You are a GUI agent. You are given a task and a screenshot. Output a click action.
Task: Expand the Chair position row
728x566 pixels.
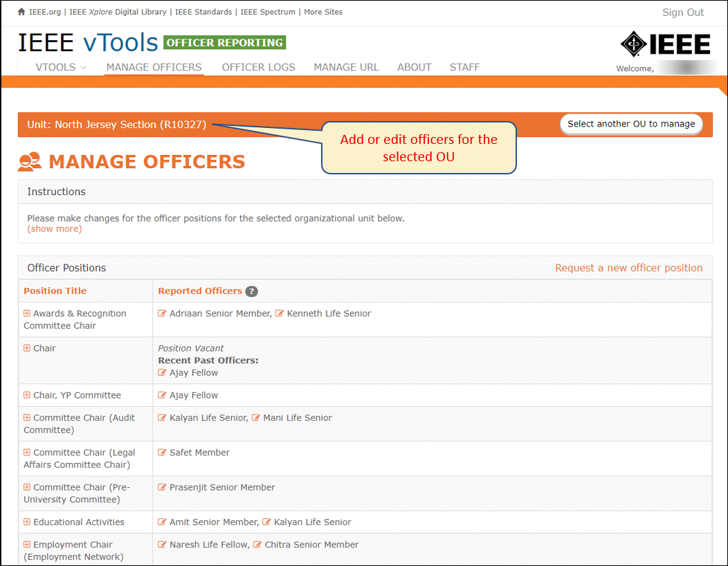(x=27, y=348)
